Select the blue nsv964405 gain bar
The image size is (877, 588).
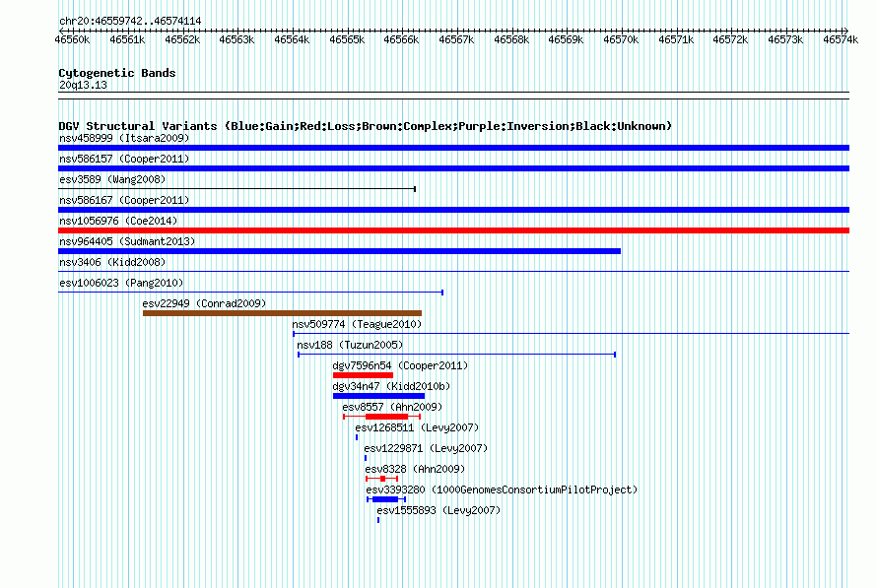(340, 251)
